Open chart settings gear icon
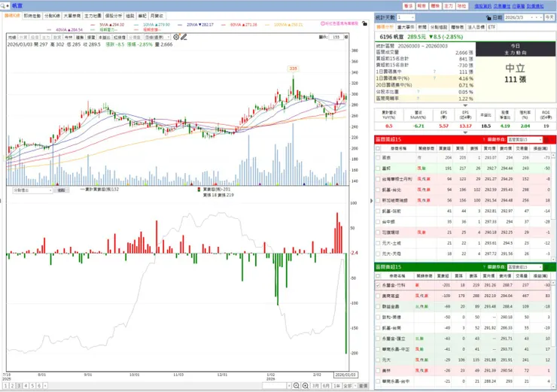557x392 pixels. pyautogui.click(x=176, y=37)
